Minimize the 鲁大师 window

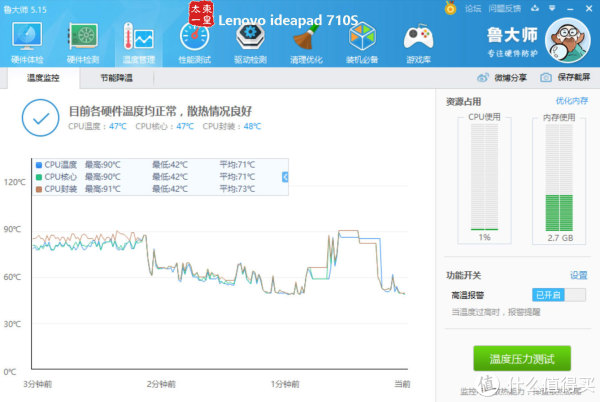[570, 8]
